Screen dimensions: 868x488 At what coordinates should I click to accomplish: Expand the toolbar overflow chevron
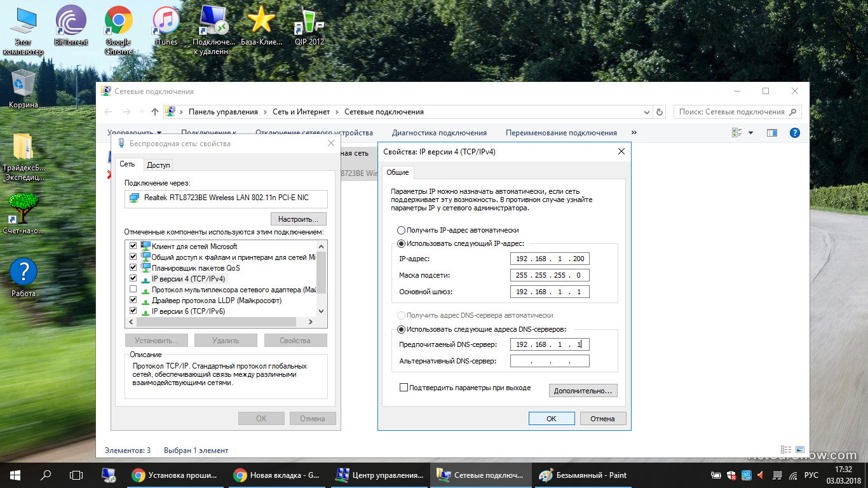click(634, 133)
